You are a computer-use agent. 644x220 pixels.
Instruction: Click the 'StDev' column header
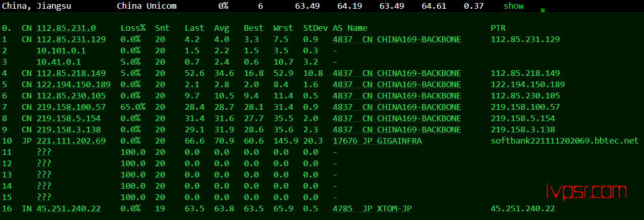pyautogui.click(x=316, y=28)
